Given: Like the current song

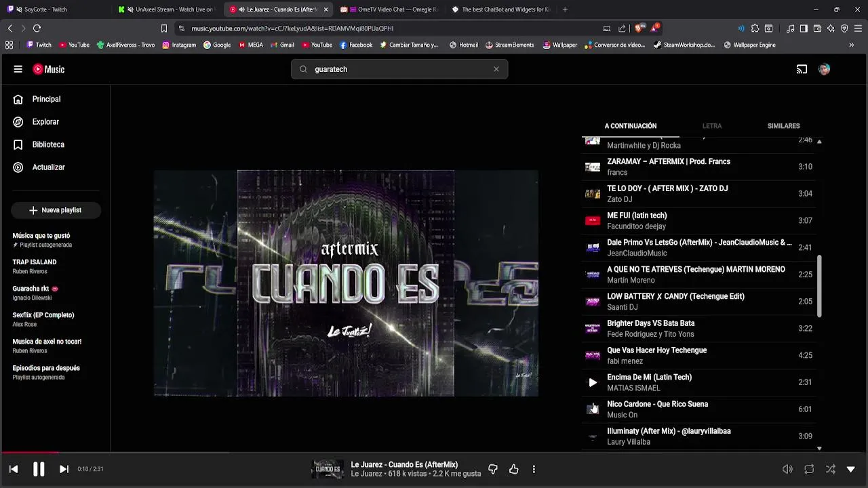Looking at the screenshot, I should pos(513,469).
